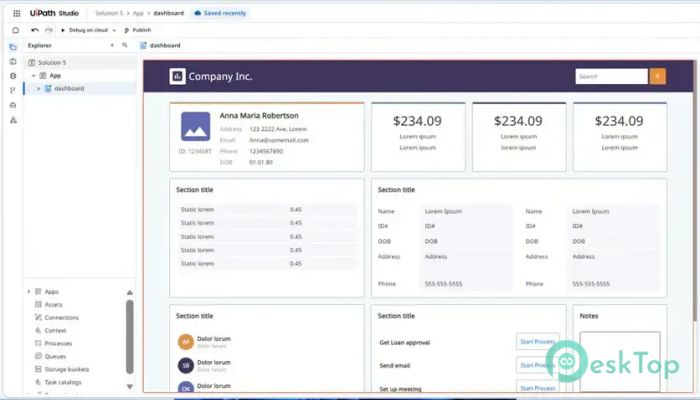Image resolution: width=700 pixels, height=400 pixels.
Task: Select the App breadcrumb
Action: (x=138, y=13)
